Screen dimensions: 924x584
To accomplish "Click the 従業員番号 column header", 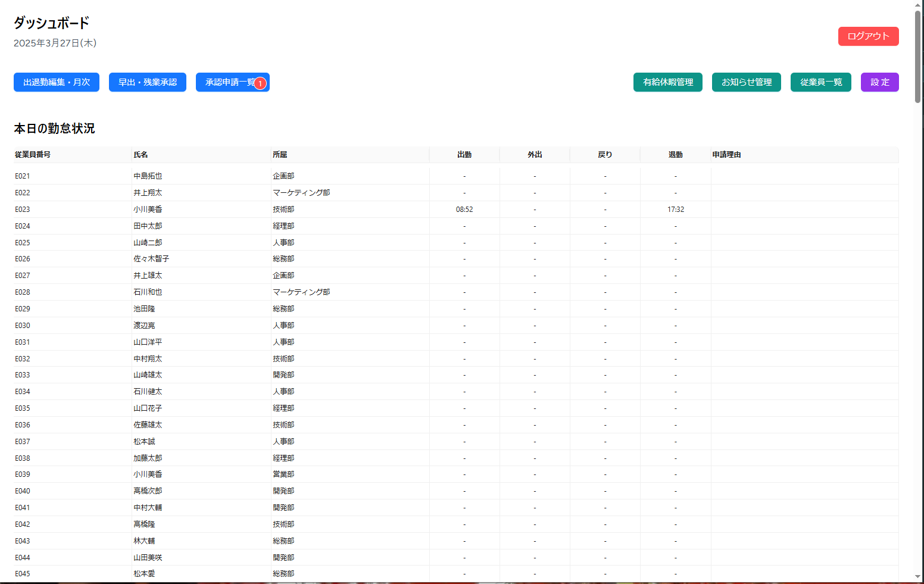I will [33, 155].
